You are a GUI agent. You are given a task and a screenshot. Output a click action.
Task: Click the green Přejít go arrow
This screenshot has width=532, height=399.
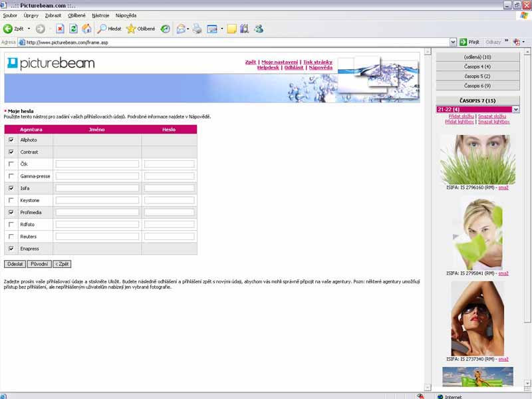click(x=463, y=42)
